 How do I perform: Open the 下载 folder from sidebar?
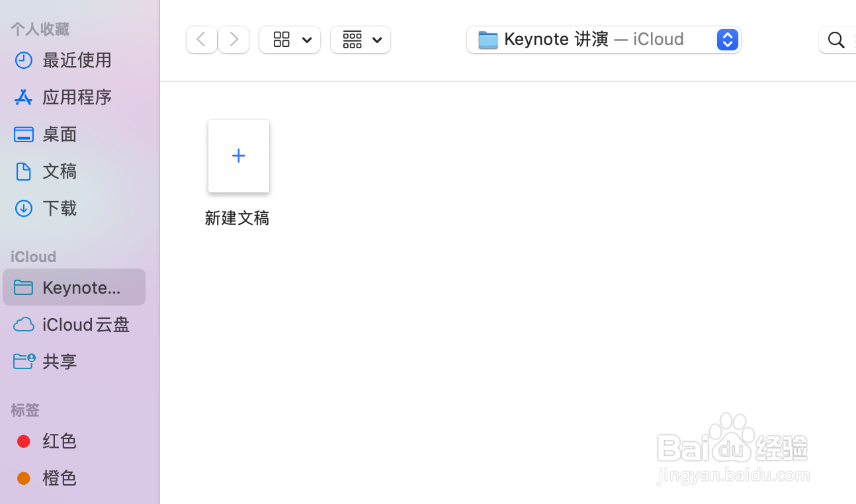click(x=59, y=208)
